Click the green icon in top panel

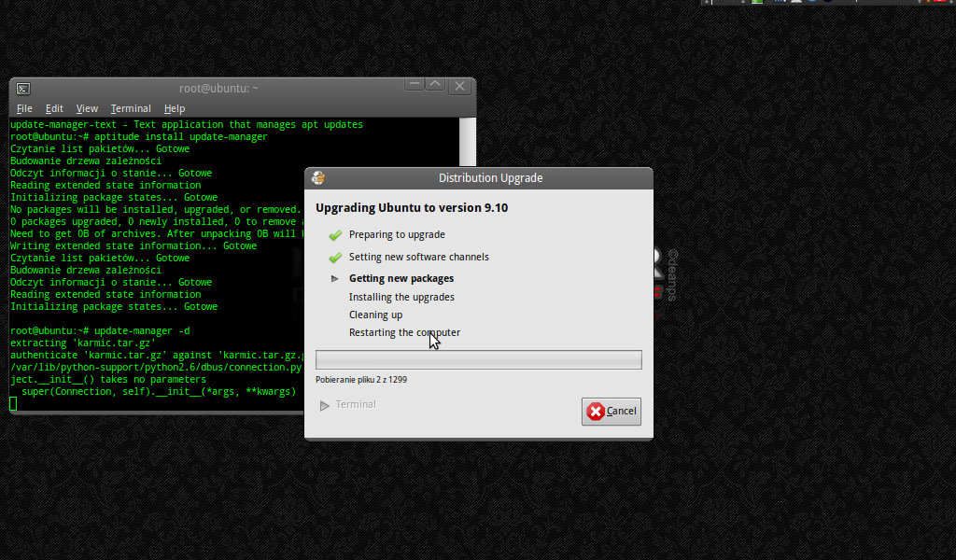[757, 3]
